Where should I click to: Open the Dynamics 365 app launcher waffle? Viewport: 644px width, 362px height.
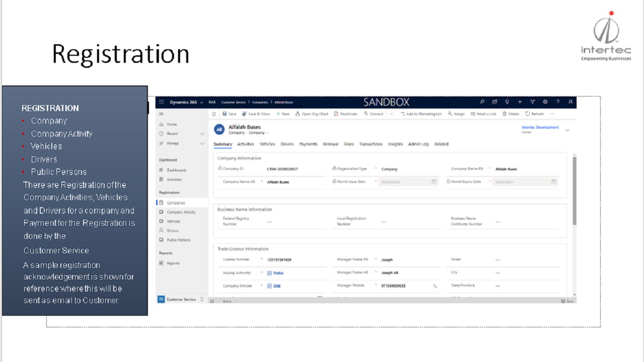[162, 102]
